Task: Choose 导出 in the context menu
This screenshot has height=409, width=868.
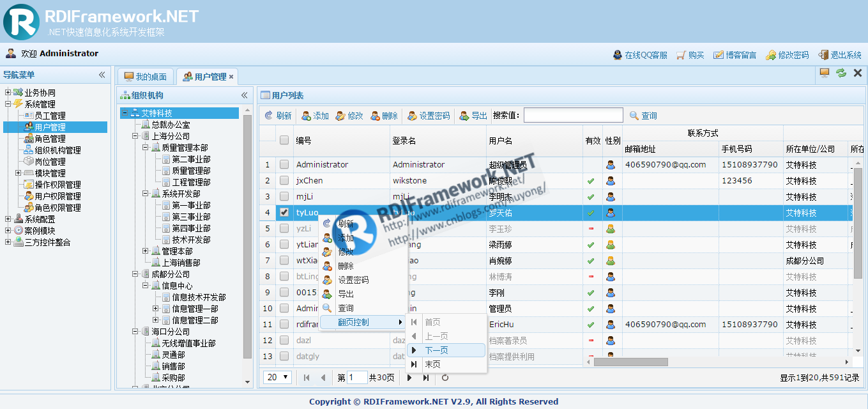Action: (362, 294)
